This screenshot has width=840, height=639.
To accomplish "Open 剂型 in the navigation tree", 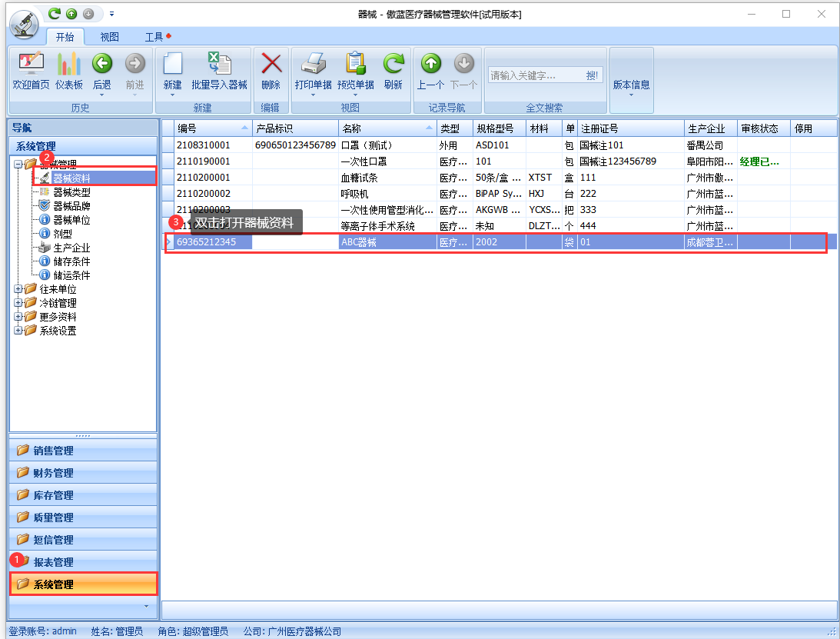I will tap(63, 234).
